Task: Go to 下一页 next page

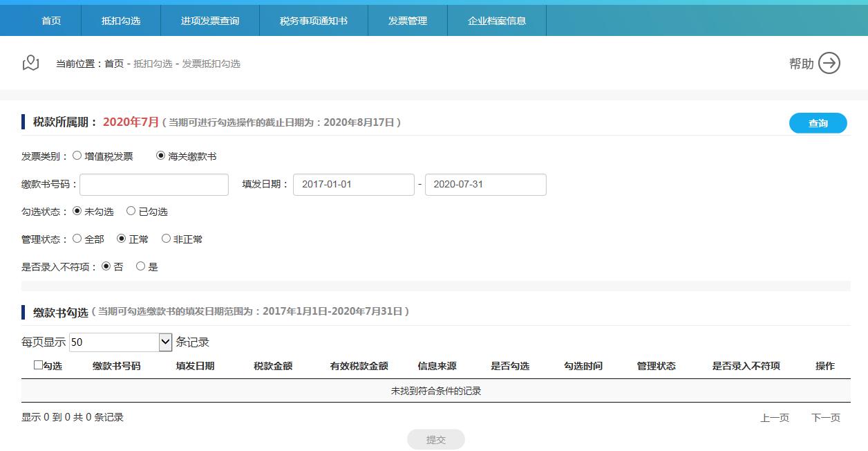Action: [x=827, y=417]
